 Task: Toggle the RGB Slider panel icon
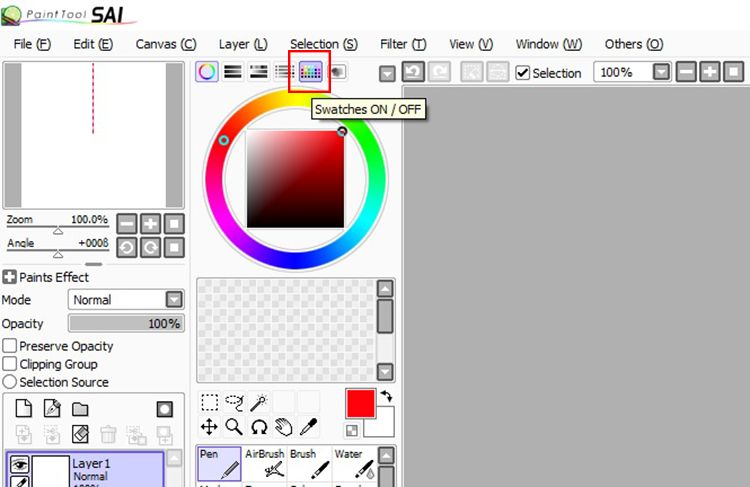pos(233,72)
